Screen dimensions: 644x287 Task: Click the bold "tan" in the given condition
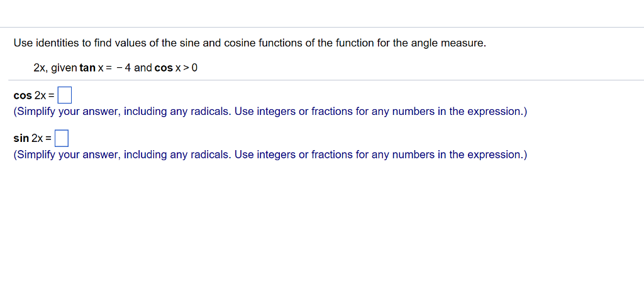tap(87, 68)
